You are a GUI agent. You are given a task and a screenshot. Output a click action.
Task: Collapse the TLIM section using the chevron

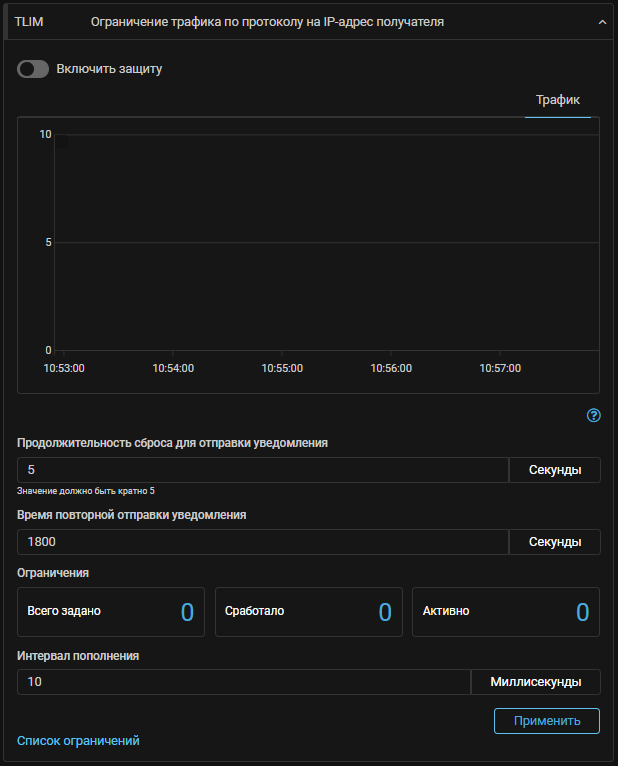[x=601, y=21]
